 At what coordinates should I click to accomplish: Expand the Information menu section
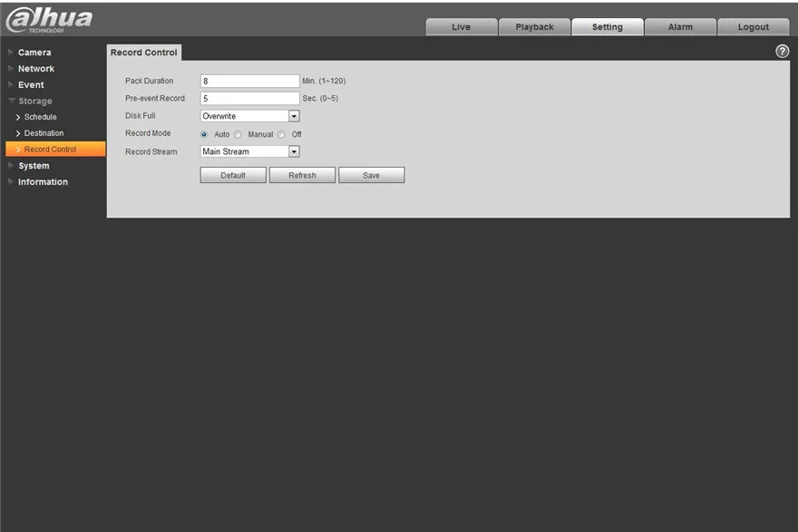[43, 182]
